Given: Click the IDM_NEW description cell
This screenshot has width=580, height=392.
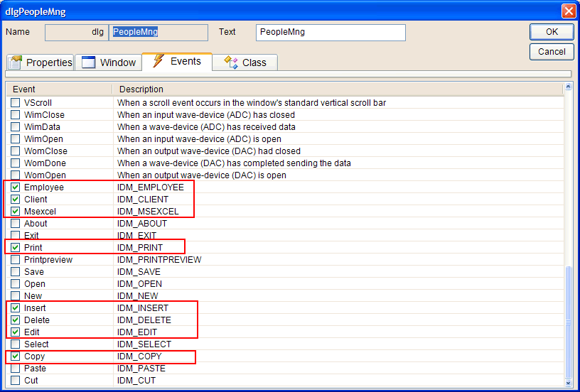Looking at the screenshot, I should click(x=138, y=296).
